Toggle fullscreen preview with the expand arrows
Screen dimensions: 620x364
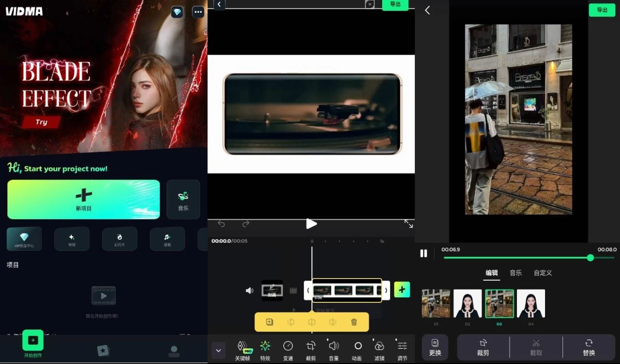pos(408,224)
